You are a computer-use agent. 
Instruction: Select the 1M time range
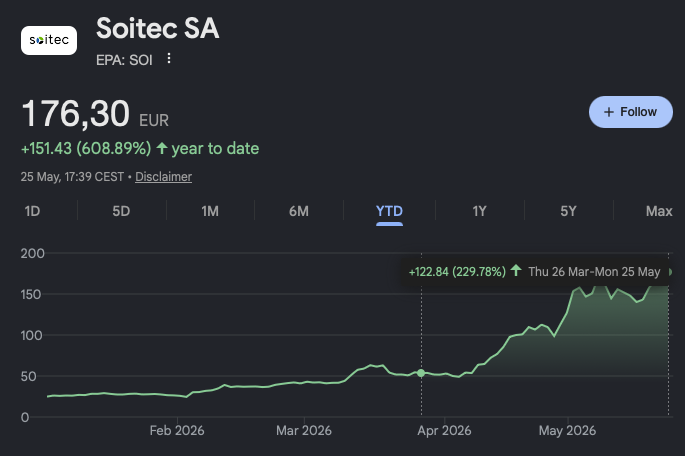pyautogui.click(x=210, y=211)
